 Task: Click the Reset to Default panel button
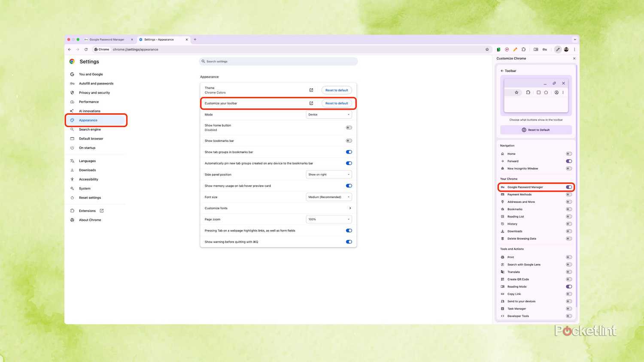(x=536, y=130)
